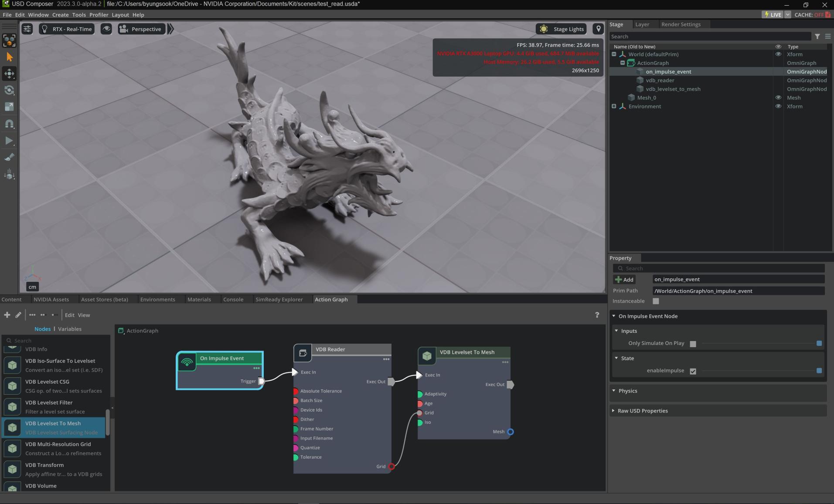Activate the Rotate tool
The image size is (834, 504).
9,90
